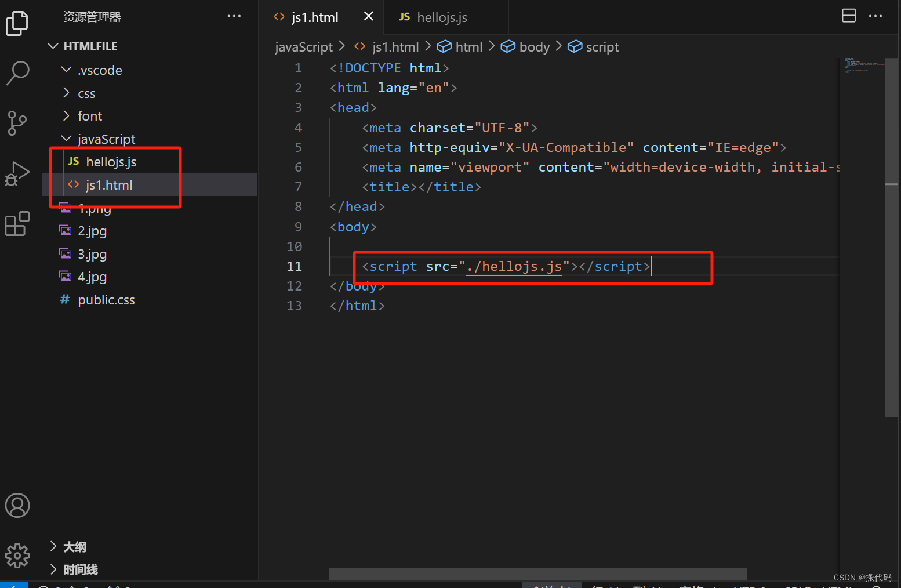Click the horizontal editor scrollbar
901x588 pixels.
[x=537, y=574]
